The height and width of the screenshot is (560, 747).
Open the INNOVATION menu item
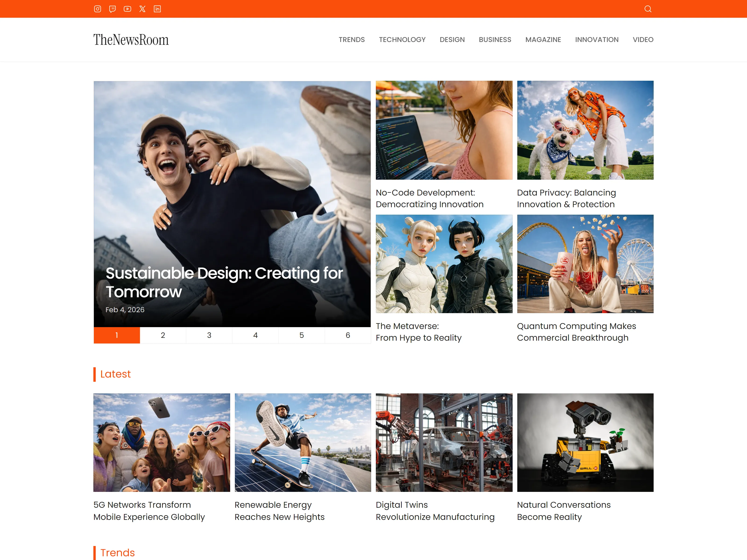597,39
